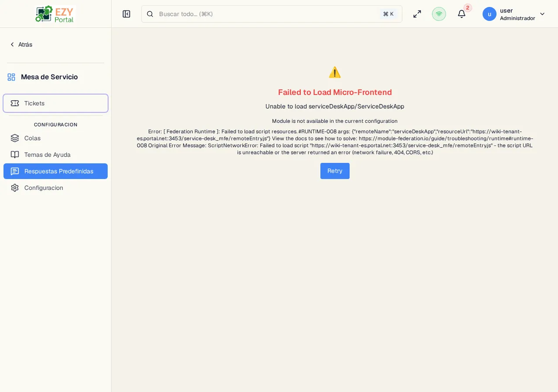Click the Colas layers icon
This screenshot has height=392, width=558.
(15, 138)
